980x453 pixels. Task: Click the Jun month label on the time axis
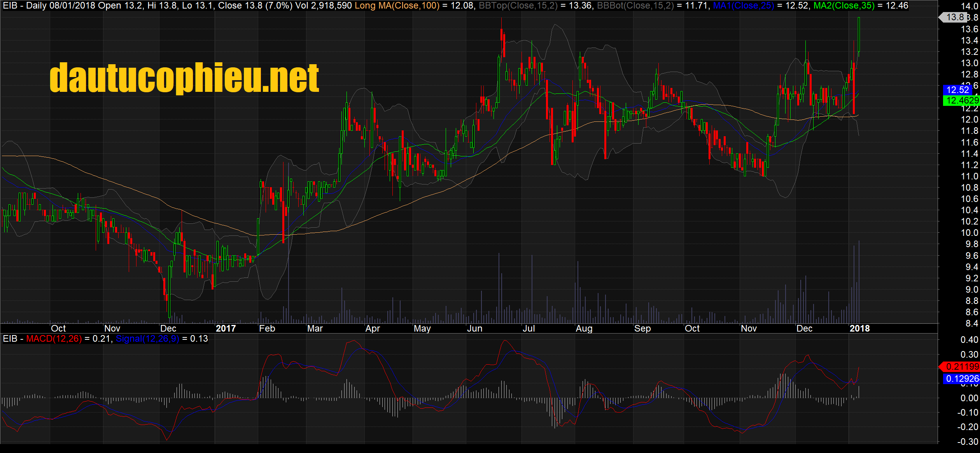[475, 328]
